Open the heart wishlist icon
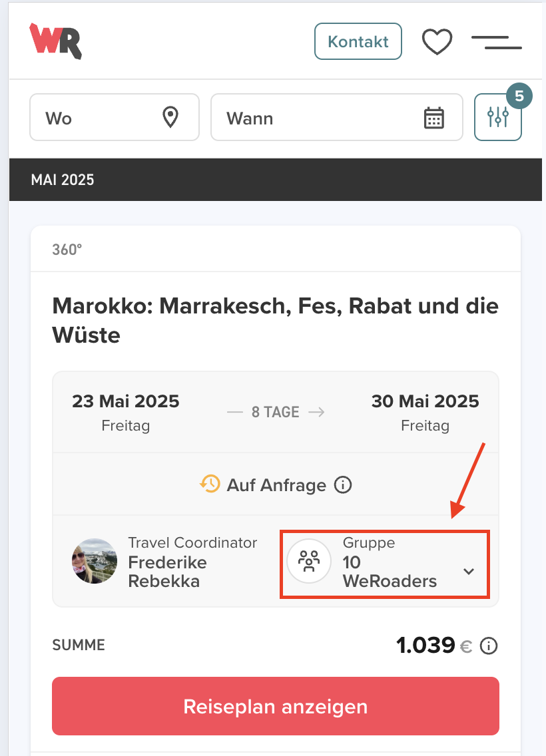Screen dimensions: 546x756 [437, 42]
